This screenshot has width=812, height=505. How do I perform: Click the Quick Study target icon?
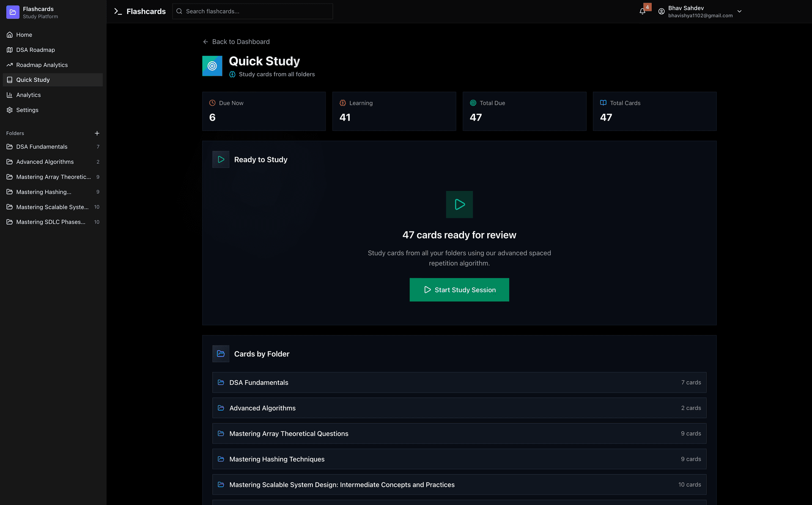point(212,66)
